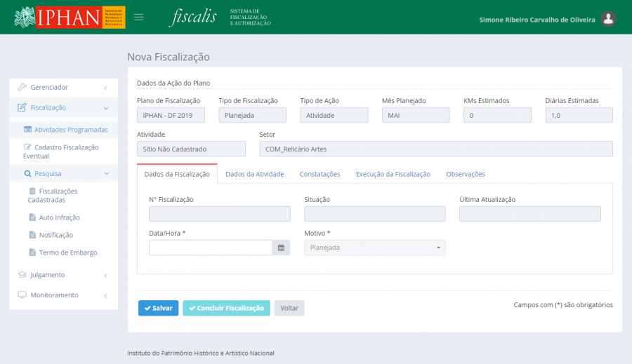Select Termo de Embargo in sidebar
Screen dimensions: 632x364
pyautogui.click(x=67, y=252)
